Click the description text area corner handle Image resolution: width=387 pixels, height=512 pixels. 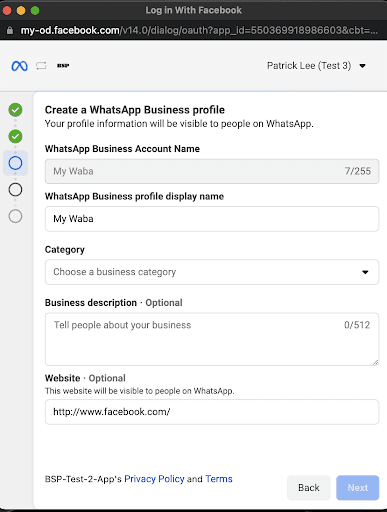[376, 362]
